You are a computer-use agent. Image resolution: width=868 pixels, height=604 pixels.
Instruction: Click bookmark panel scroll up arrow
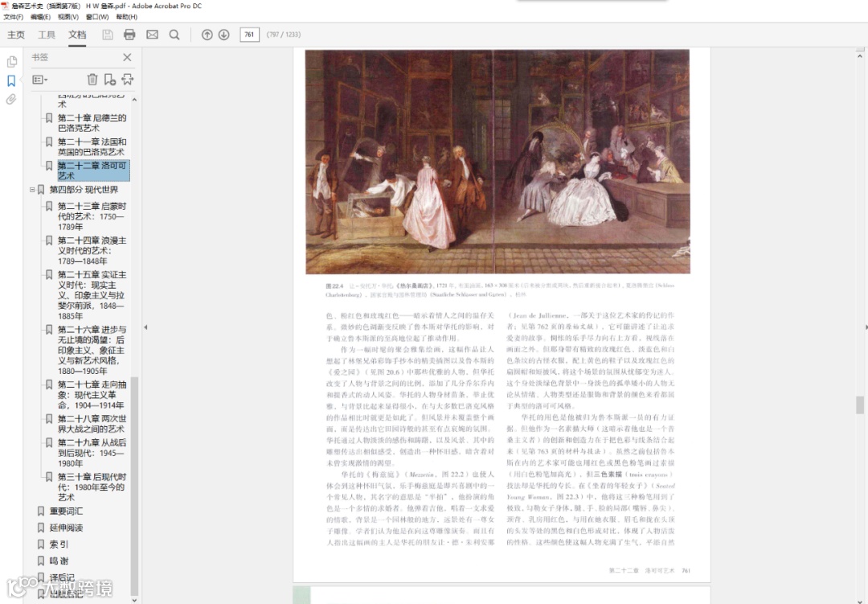click(134, 100)
